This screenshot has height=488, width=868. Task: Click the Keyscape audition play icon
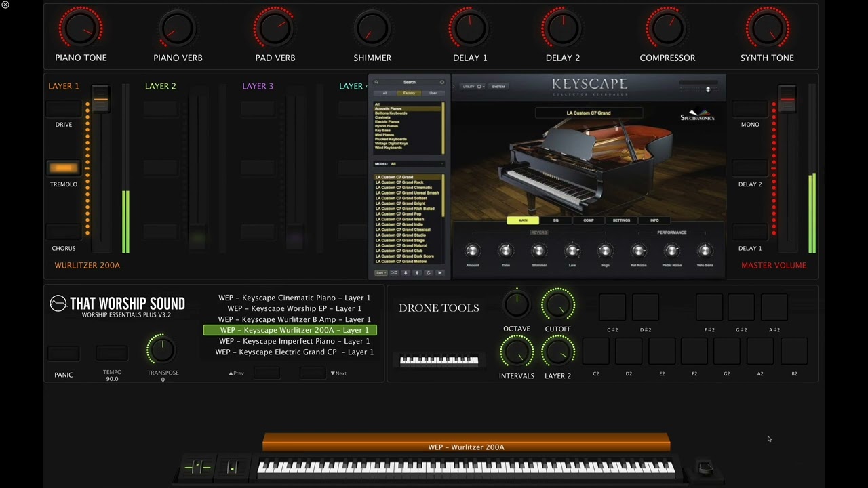tap(439, 272)
